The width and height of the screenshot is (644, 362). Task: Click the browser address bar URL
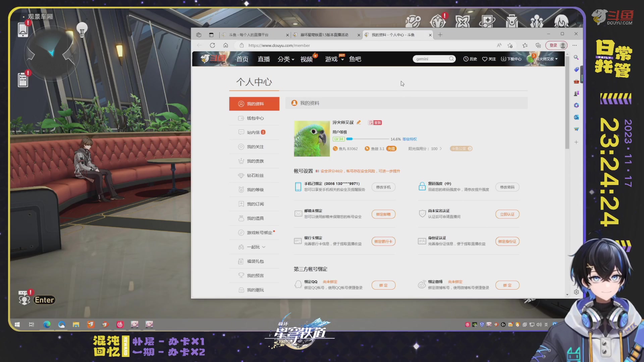click(279, 45)
